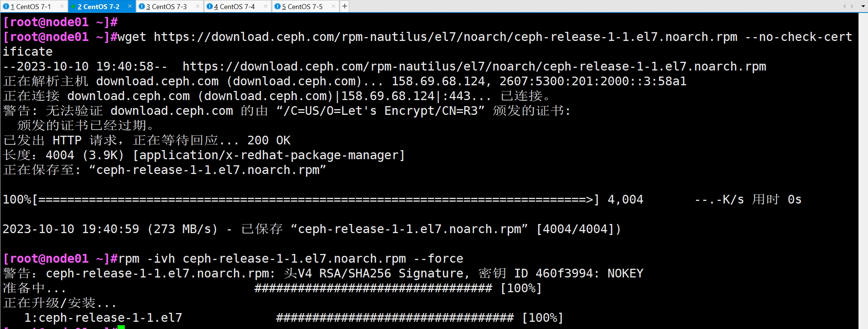
Task: Close the CentOS 7-2 tab
Action: 130,6
